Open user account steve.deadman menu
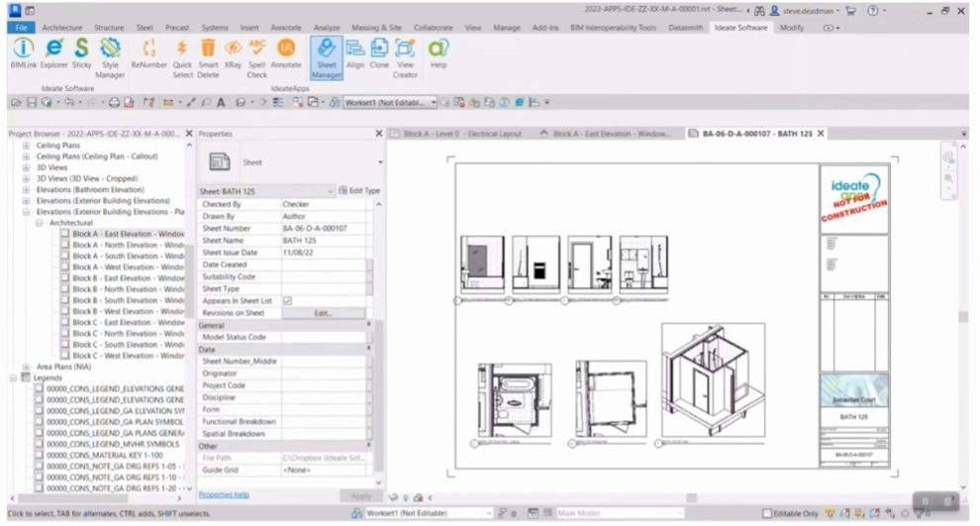The height and width of the screenshot is (526, 980). (x=806, y=11)
